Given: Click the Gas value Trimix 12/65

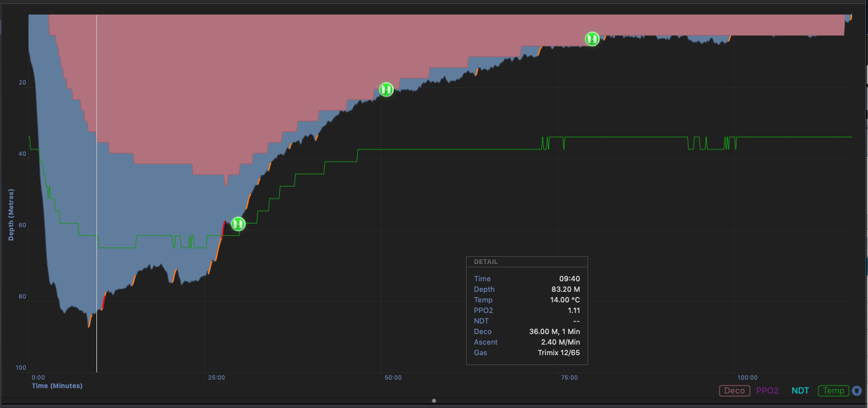Looking at the screenshot, I should 558,353.
